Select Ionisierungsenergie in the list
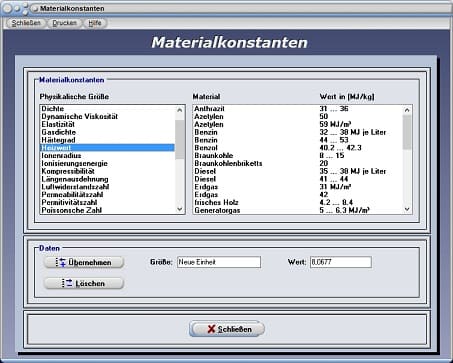453x363 pixels. 107,163
